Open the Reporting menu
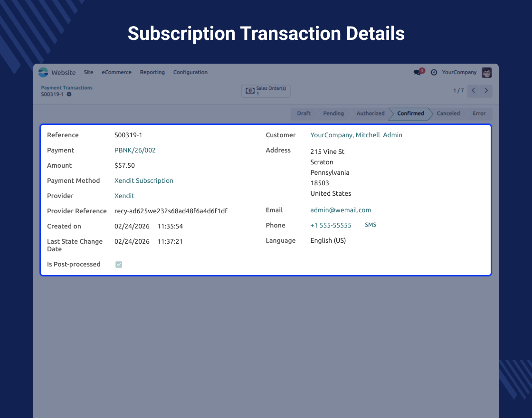The width and height of the screenshot is (532, 418). pyautogui.click(x=152, y=72)
